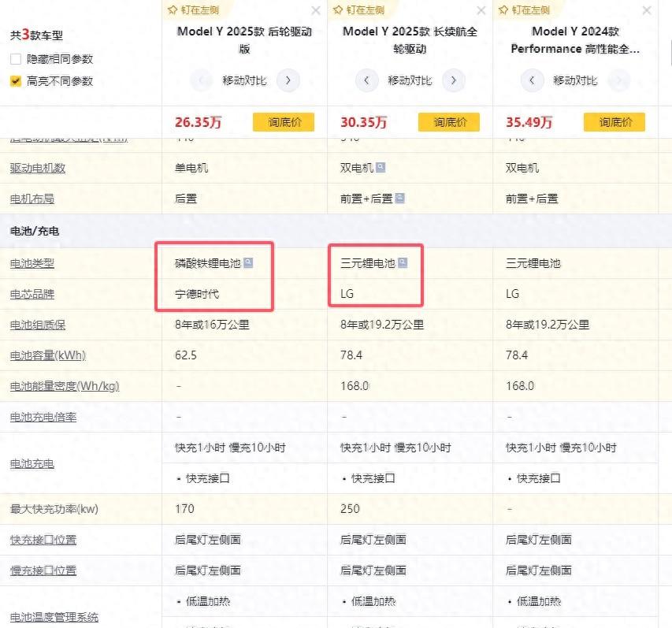Select the 单电机 motor count value
672x628 pixels.
click(191, 168)
